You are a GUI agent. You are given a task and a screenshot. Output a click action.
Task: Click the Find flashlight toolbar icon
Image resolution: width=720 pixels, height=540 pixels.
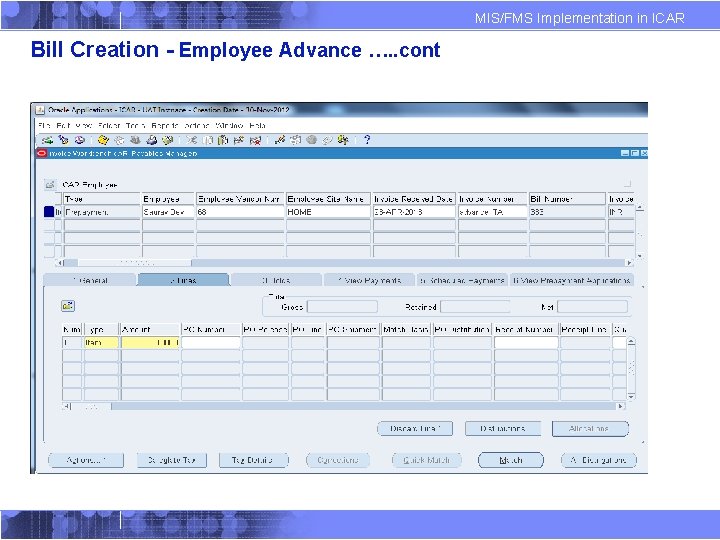[x=63, y=140]
